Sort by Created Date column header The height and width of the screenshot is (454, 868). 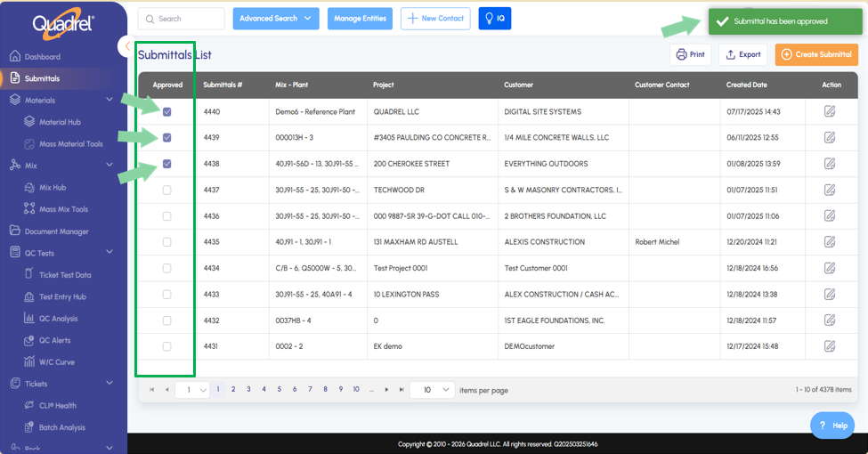[x=746, y=85]
